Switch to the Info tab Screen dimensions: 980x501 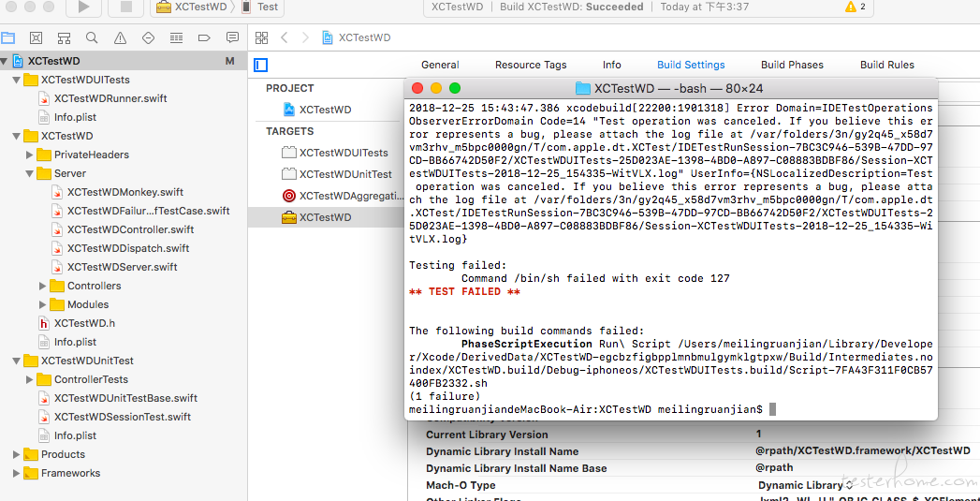(612, 65)
